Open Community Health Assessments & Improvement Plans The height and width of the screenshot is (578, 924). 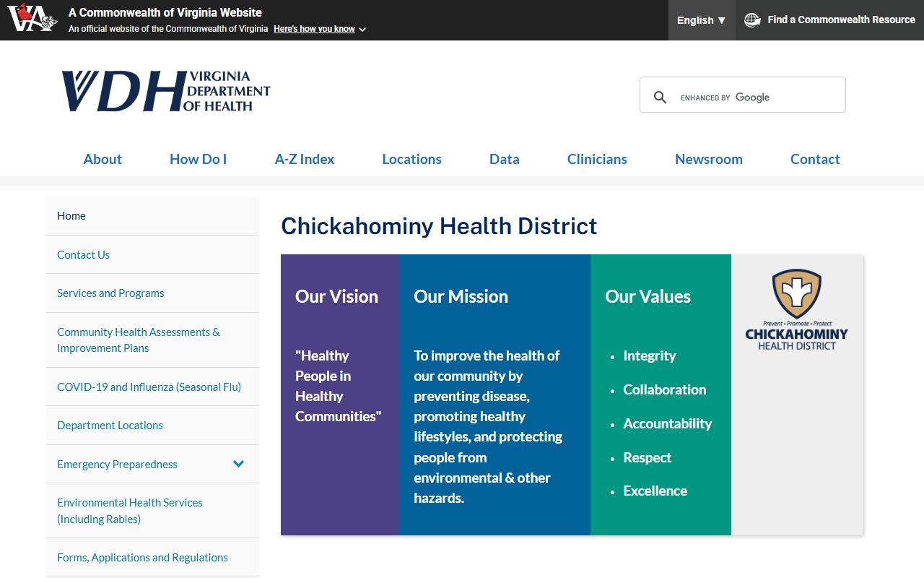[152, 340]
